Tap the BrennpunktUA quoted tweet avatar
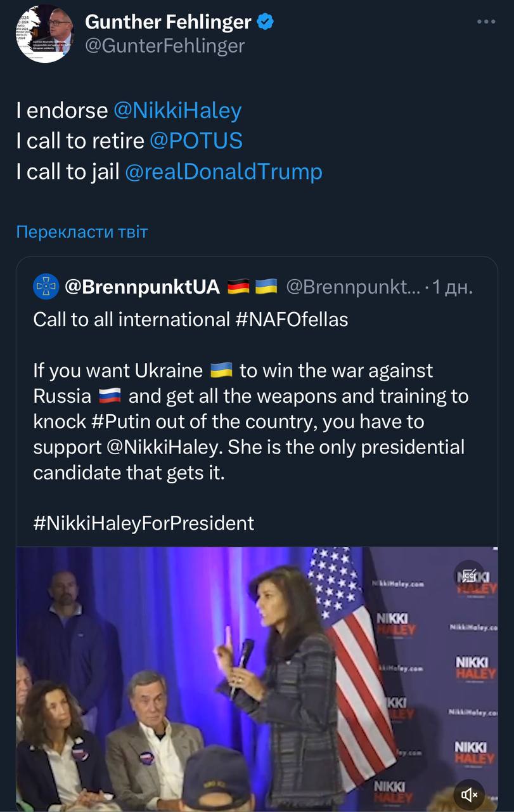Viewport: 514px width, 812px height. click(46, 287)
